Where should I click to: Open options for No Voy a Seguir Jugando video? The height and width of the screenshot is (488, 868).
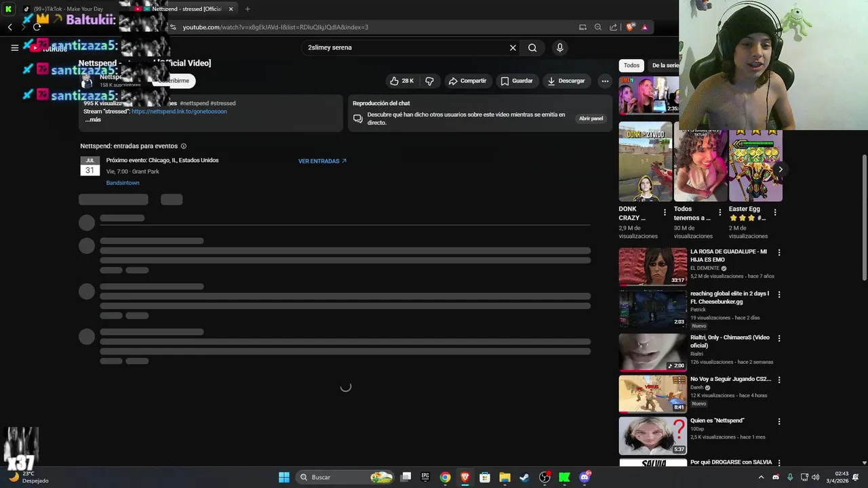coord(779,380)
